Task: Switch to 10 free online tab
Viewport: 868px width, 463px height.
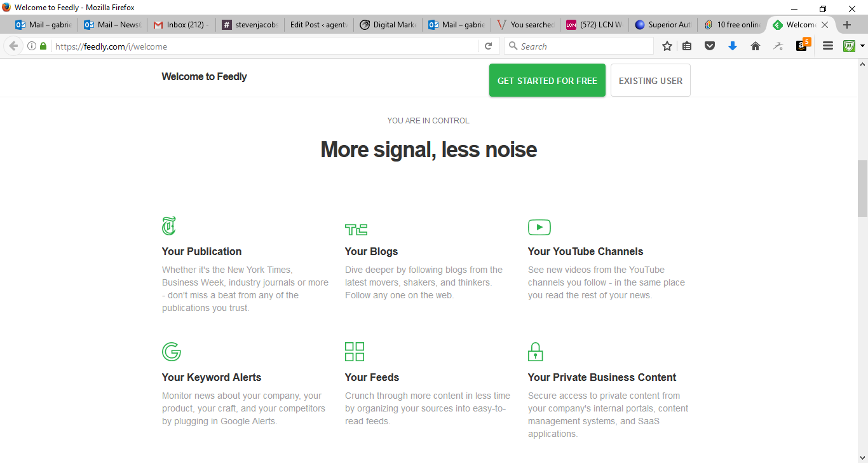Action: click(x=731, y=25)
